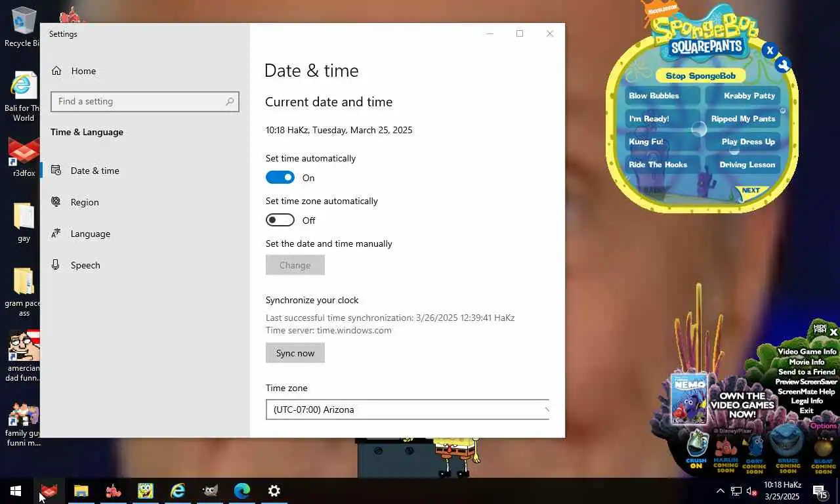The image size is (840, 504).
Task: Click Stop SpongeBob in the SpongeBob panel
Action: [700, 75]
